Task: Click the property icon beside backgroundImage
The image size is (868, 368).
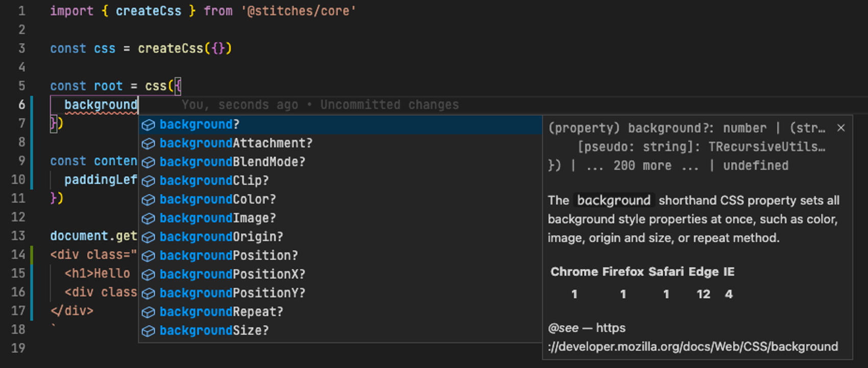Action: click(148, 218)
